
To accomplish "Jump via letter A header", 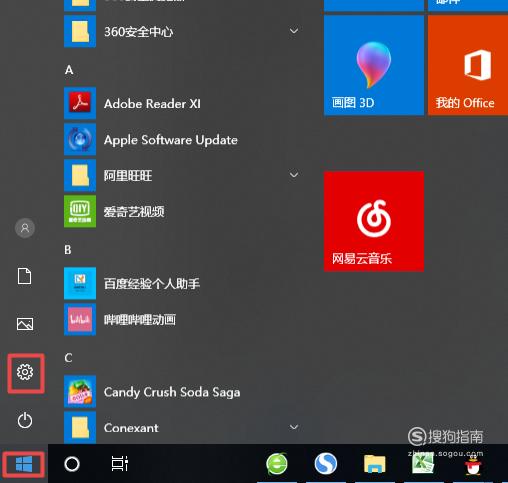I will pos(69,70).
